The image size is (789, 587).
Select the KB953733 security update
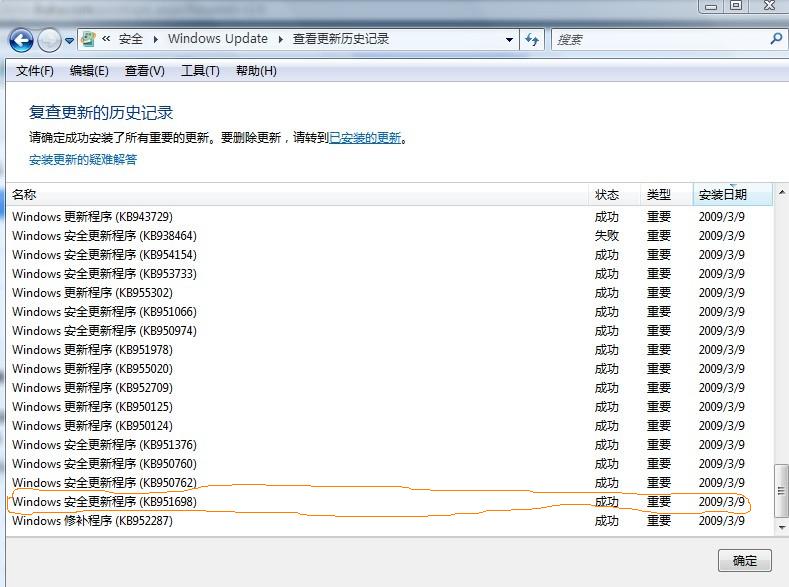[x=389, y=274]
